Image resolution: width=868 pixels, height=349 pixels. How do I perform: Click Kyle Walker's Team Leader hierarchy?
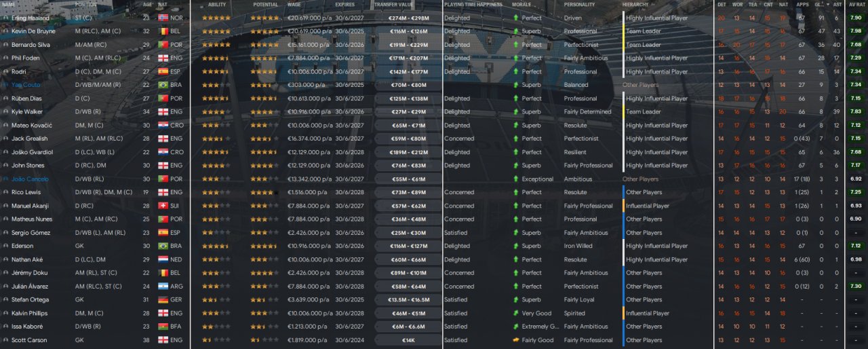click(644, 112)
